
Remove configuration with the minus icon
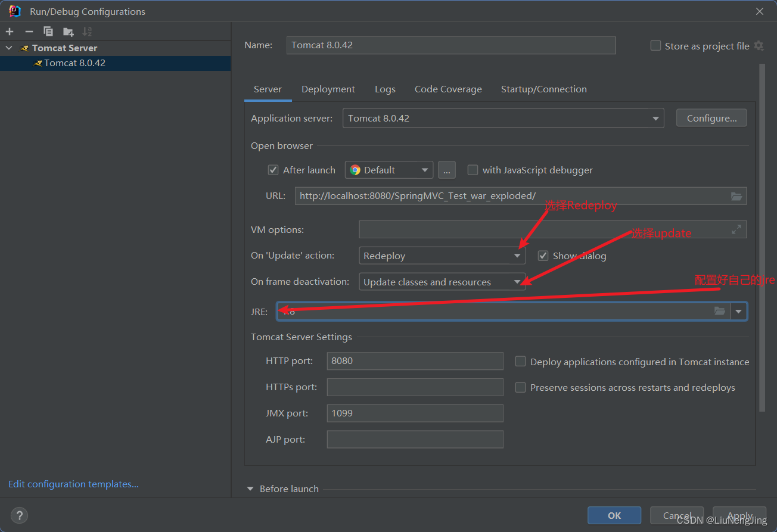point(29,32)
